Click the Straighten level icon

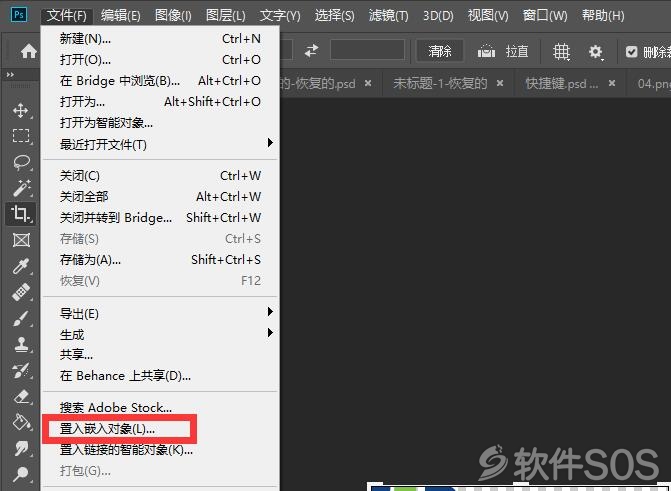tap(486, 51)
